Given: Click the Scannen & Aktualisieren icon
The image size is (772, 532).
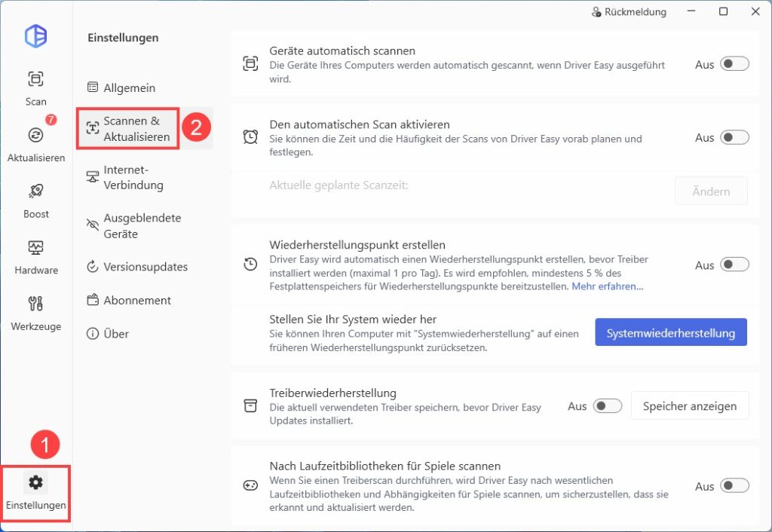Looking at the screenshot, I should [x=93, y=128].
